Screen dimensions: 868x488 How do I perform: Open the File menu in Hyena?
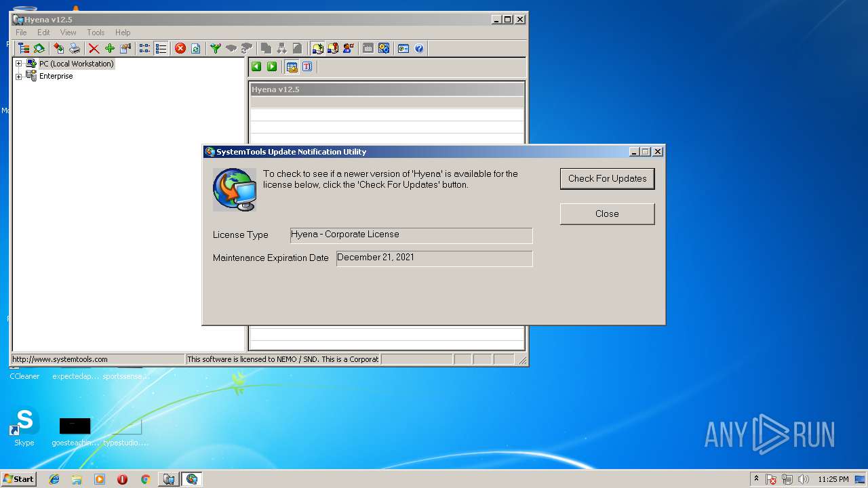coord(21,32)
